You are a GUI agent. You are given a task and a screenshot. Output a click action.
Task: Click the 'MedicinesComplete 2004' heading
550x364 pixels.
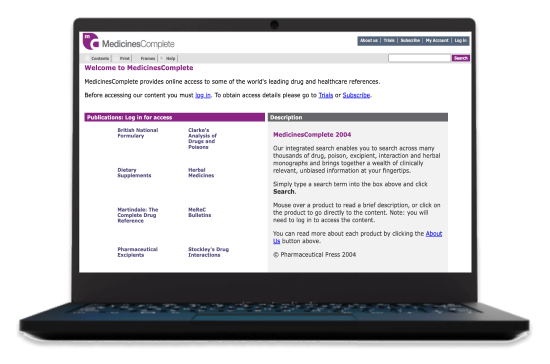click(x=312, y=135)
